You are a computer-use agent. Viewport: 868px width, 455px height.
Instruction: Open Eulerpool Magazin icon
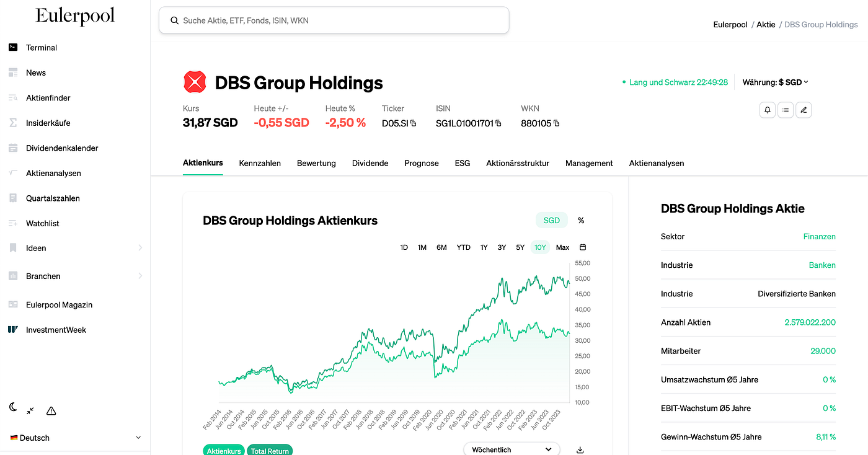pyautogui.click(x=13, y=304)
